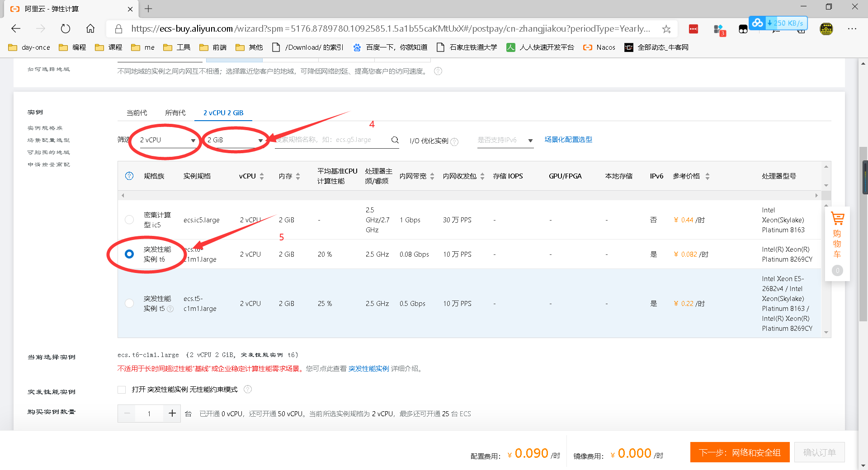
Task: Sort table by 内存 column
Action: [298, 176]
